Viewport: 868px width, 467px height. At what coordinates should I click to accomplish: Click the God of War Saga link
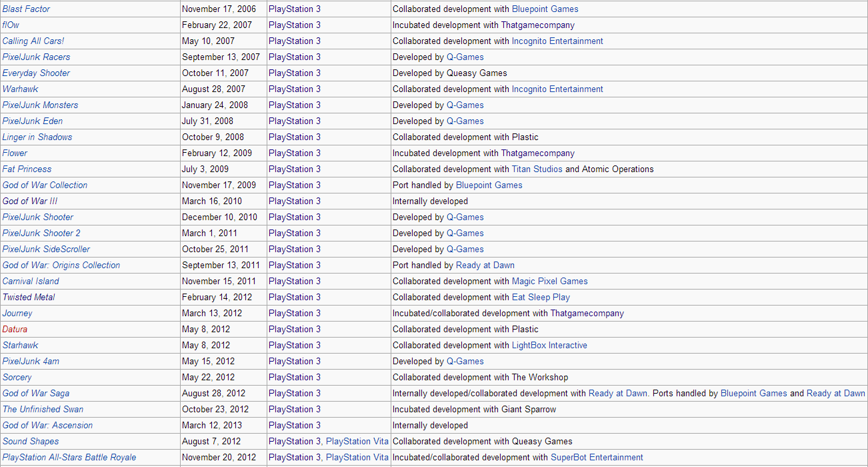(36, 393)
